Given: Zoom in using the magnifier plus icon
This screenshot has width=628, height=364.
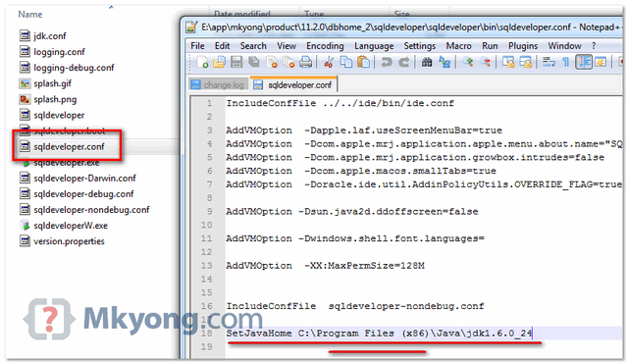Looking at the screenshot, I should click(x=468, y=62).
